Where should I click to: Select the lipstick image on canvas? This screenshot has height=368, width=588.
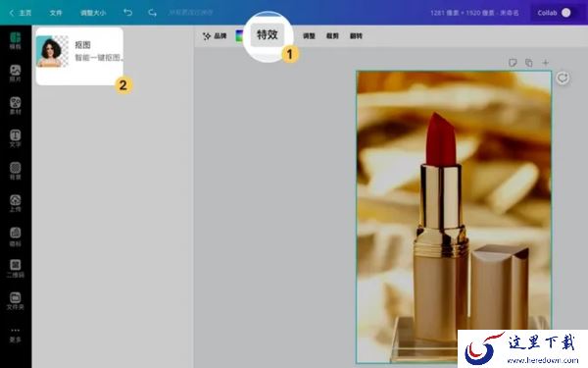tap(454, 217)
